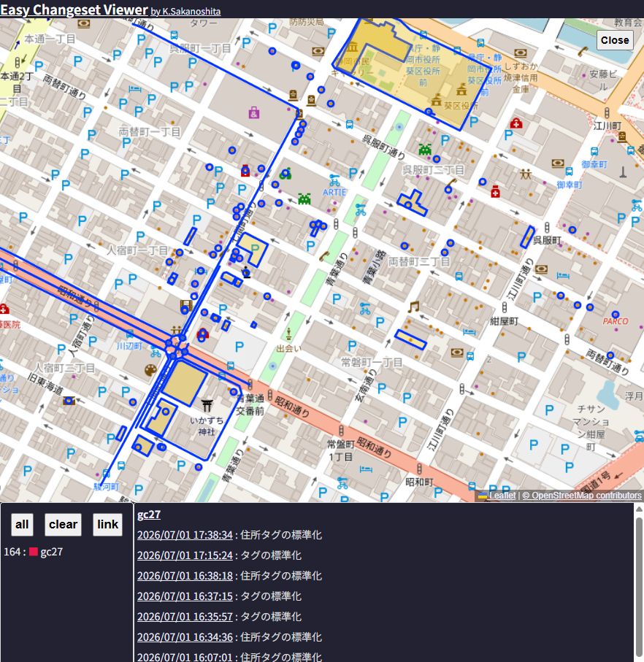Click the red first-aid icon left of 江川町
This screenshot has width=644, height=662.
pos(516,123)
